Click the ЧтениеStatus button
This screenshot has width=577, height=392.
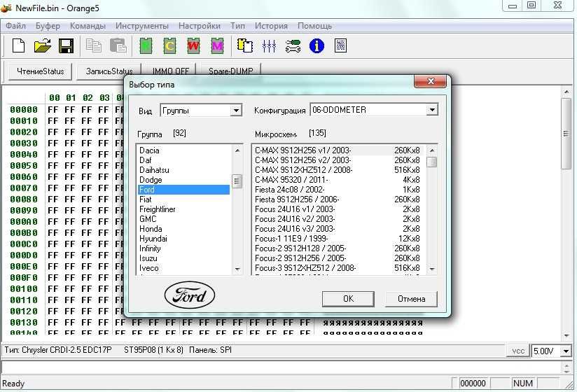(x=41, y=71)
